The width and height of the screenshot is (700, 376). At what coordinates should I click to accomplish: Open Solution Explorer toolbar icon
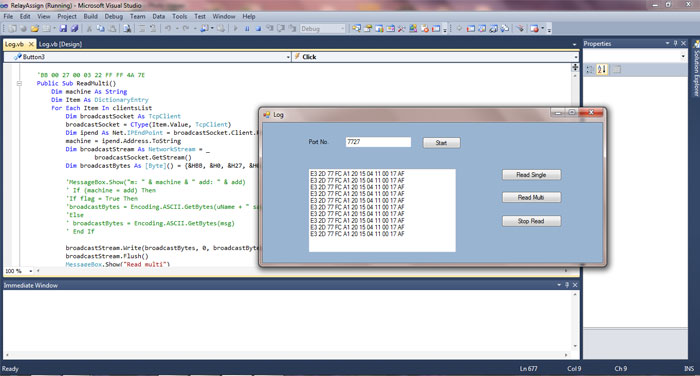point(356,29)
